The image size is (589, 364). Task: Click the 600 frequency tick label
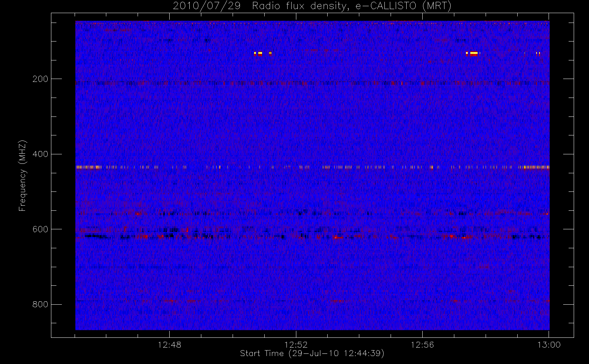coord(40,229)
